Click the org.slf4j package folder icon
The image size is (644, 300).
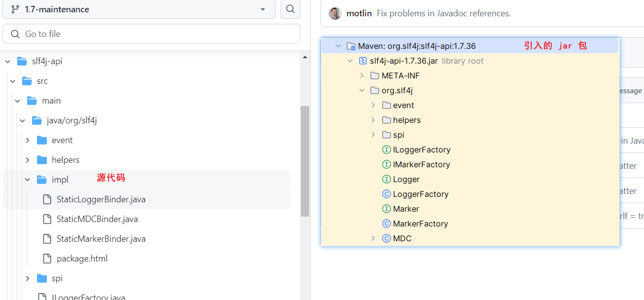(375, 90)
